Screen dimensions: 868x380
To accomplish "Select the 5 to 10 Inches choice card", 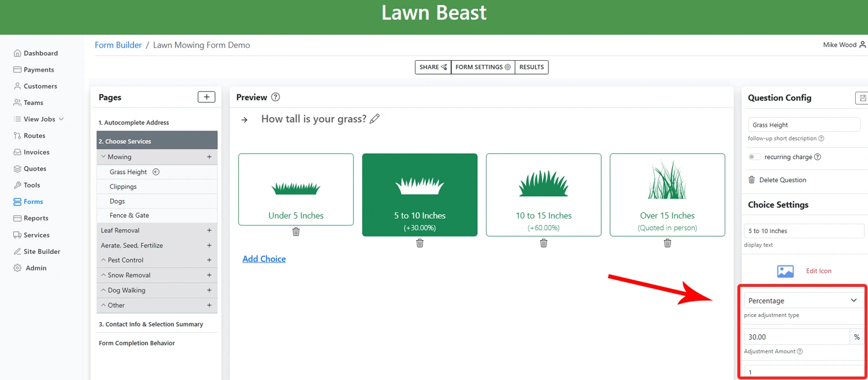I will (420, 195).
